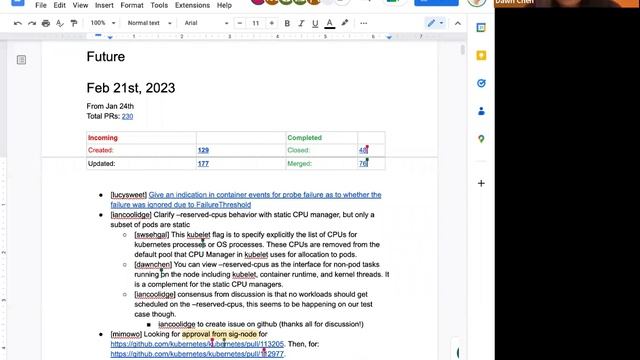Viewport: 640px width, 360px height.
Task: Open the Edit menu
Action: tap(60, 5)
